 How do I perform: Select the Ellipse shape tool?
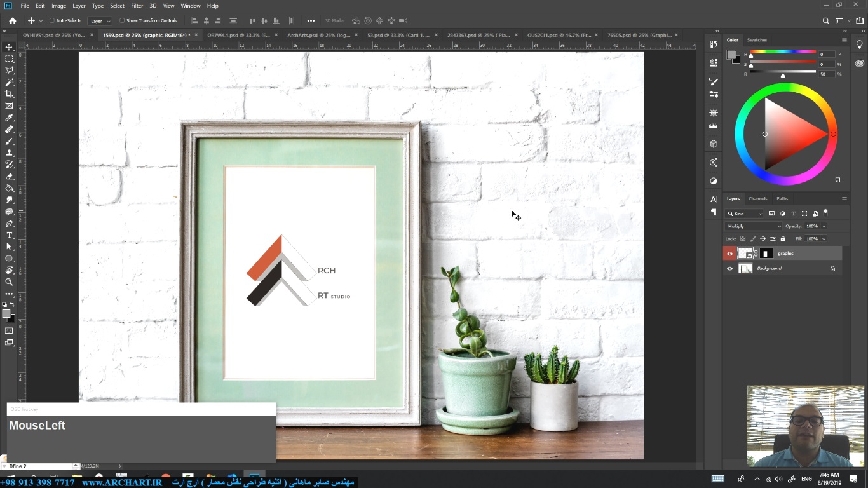9,259
